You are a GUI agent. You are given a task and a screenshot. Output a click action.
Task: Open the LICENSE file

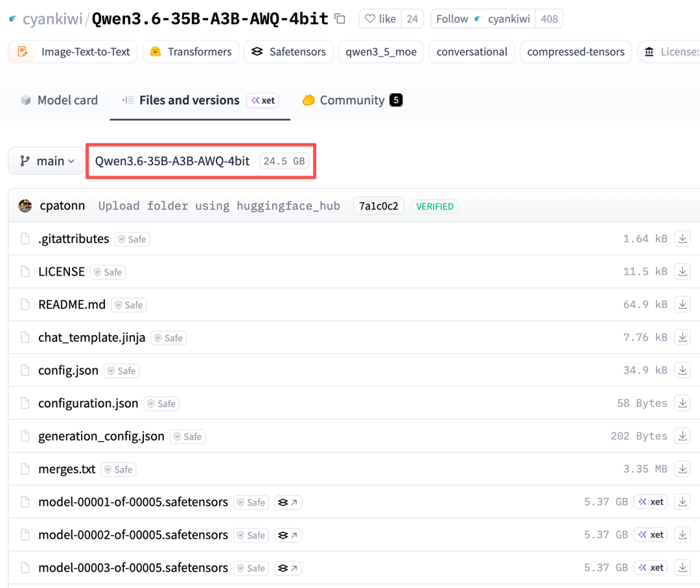(x=62, y=272)
